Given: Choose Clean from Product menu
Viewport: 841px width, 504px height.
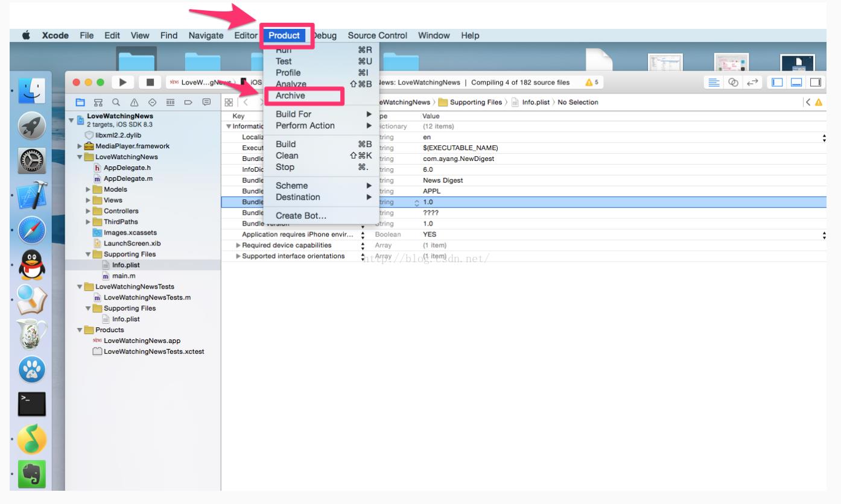Looking at the screenshot, I should (322, 156).
